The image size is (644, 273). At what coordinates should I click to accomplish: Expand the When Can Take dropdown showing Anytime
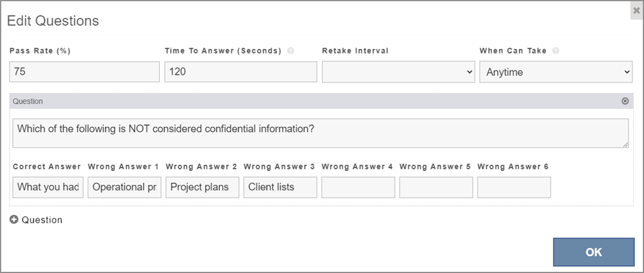coord(556,72)
